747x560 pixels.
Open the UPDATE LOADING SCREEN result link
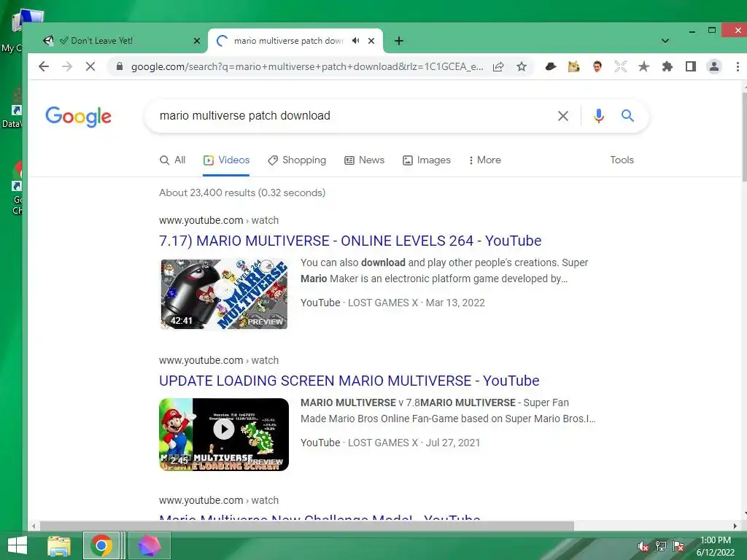pos(349,381)
